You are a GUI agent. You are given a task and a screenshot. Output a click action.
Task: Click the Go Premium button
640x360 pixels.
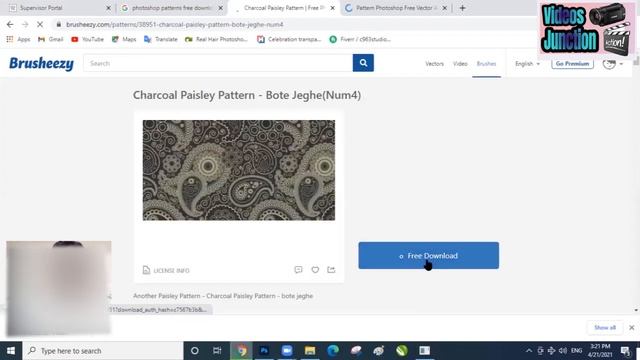click(x=572, y=64)
